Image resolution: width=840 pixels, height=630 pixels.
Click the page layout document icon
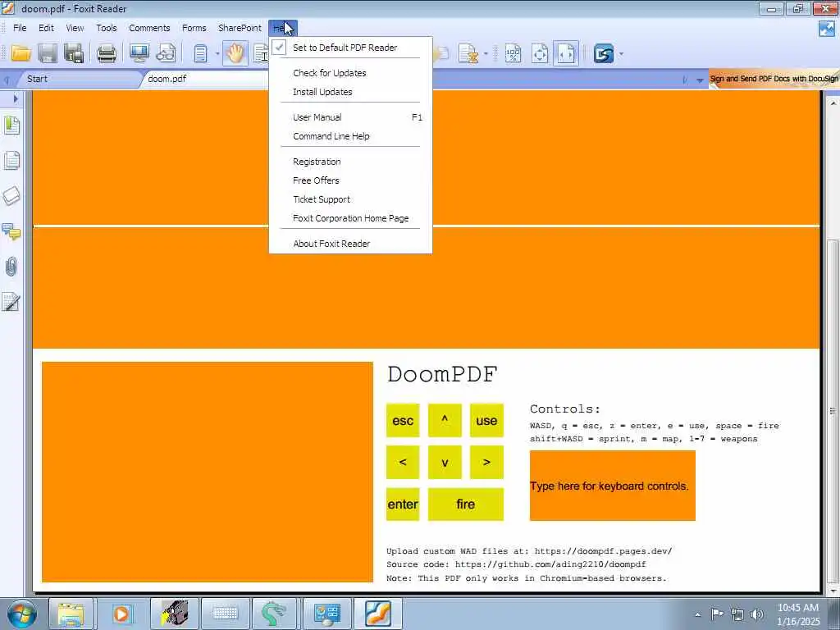pos(200,53)
